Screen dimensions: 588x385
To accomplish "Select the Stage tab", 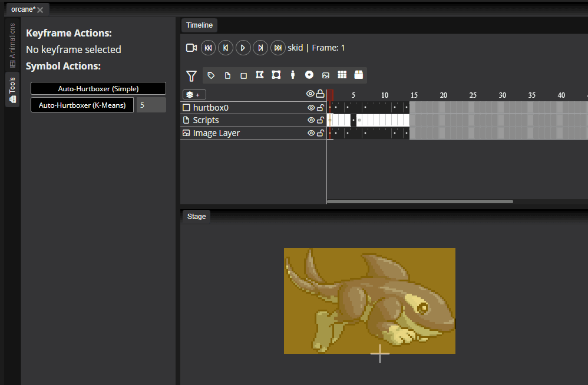I will (x=196, y=217).
